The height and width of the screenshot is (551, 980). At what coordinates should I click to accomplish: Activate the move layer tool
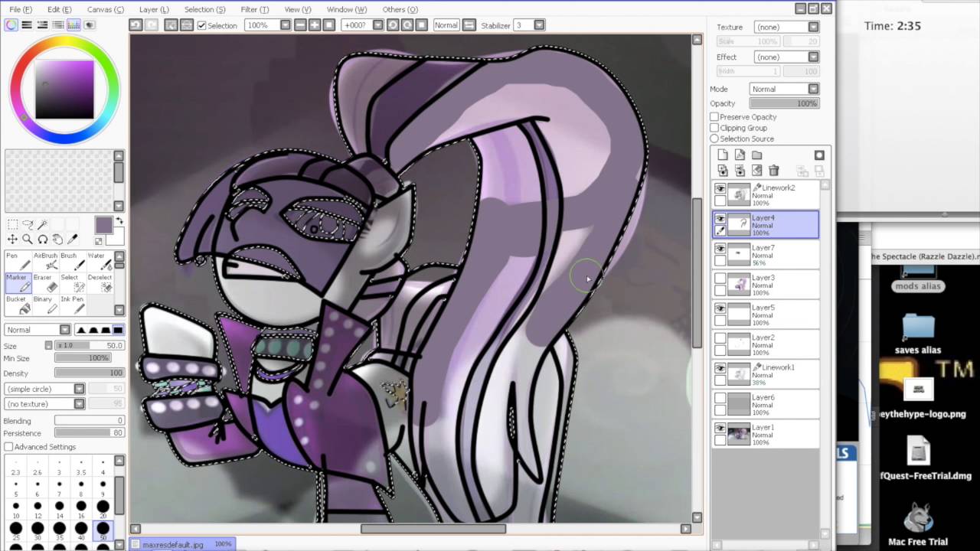click(x=13, y=240)
